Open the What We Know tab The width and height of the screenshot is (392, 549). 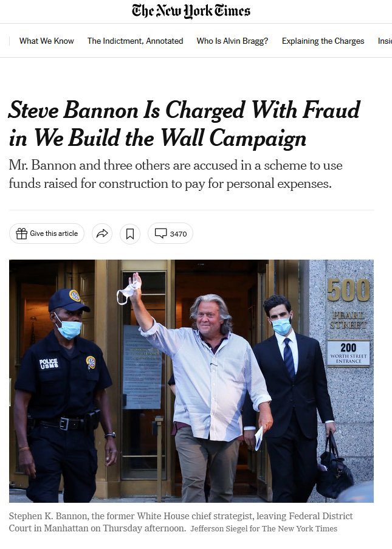coord(46,41)
